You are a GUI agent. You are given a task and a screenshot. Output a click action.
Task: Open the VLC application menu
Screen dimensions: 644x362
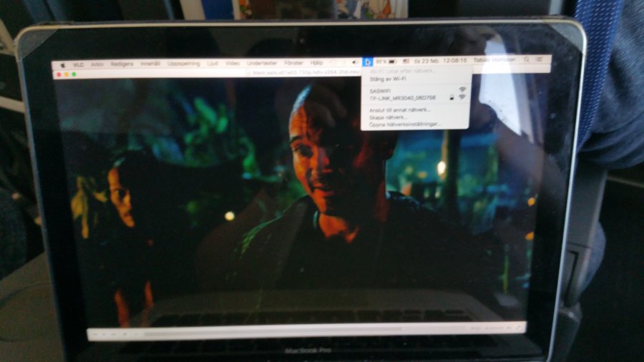78,64
